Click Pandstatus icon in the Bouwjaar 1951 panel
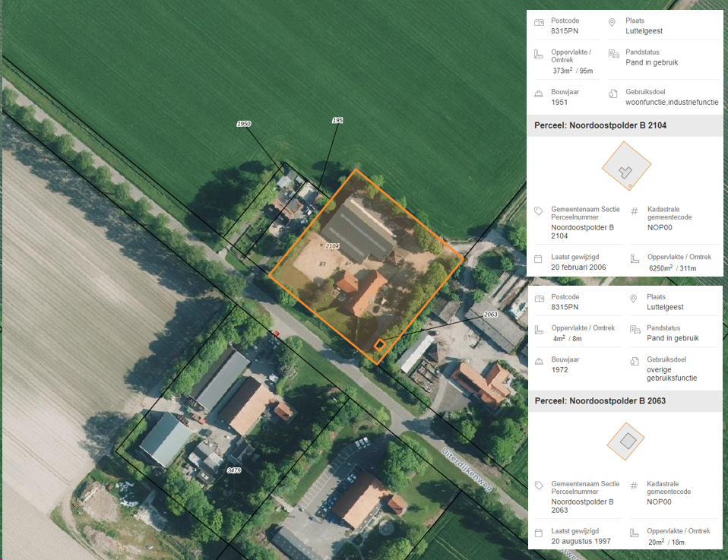Screen dimensions: 728x560 (x=614, y=54)
